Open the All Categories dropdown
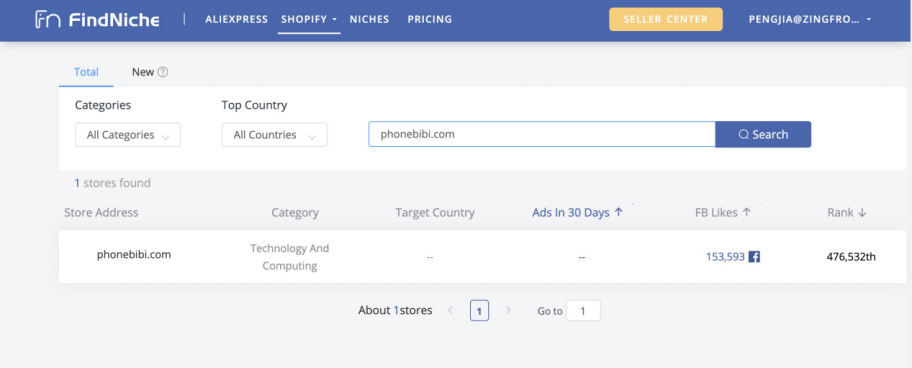This screenshot has height=368, width=912. (128, 135)
